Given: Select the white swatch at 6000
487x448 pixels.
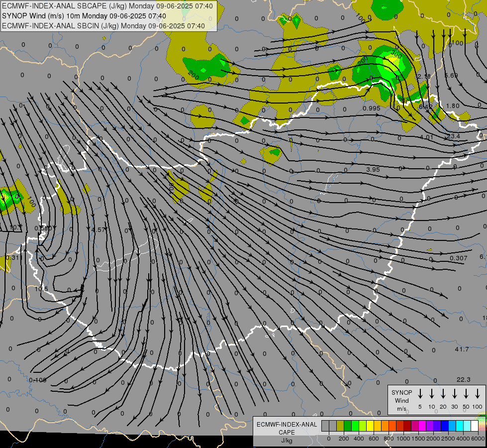Looking at the screenshot, I should 474,426.
